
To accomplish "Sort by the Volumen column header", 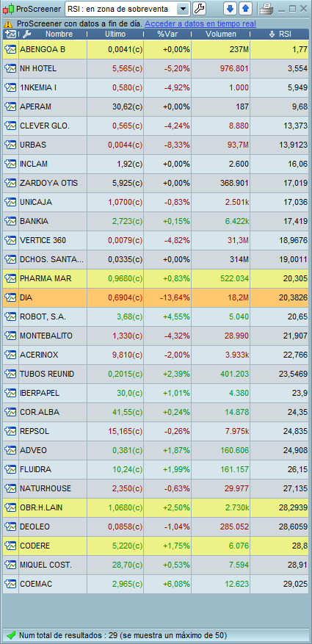I will (x=221, y=35).
